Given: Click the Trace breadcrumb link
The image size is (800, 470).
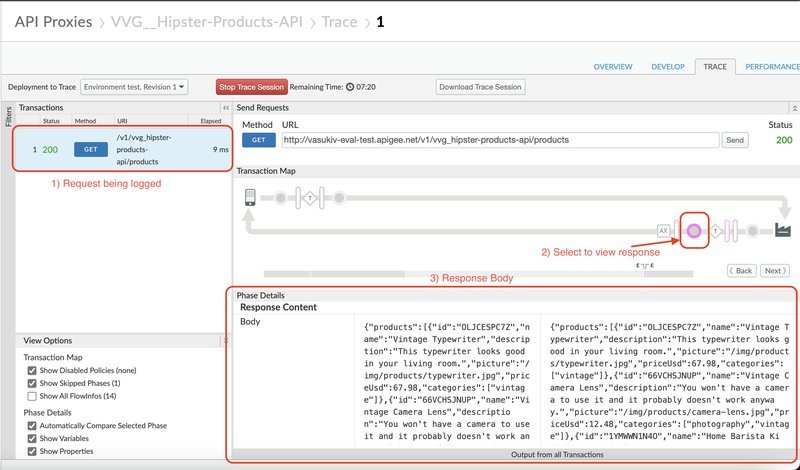Looking at the screenshot, I should tap(339, 22).
